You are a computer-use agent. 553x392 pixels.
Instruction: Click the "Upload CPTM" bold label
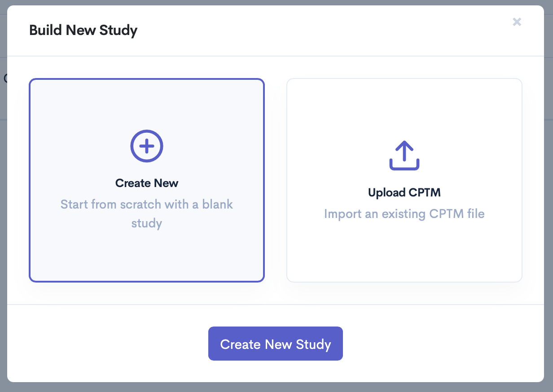[404, 193]
